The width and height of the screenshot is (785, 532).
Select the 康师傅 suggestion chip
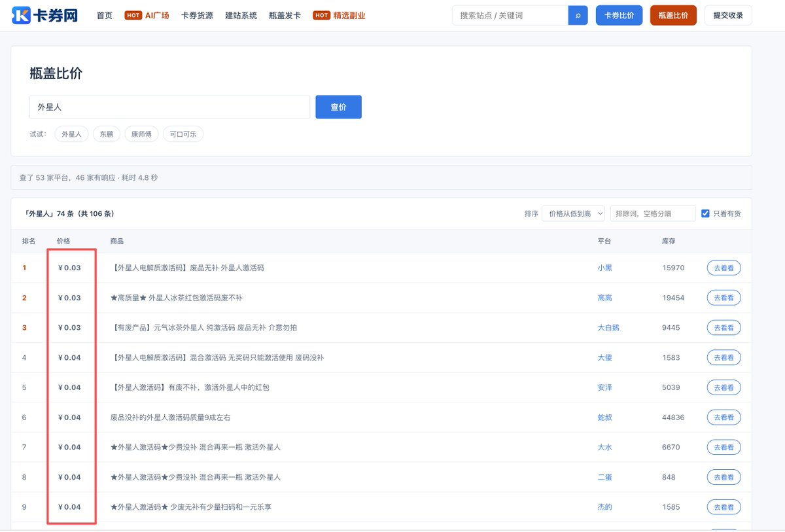pos(141,134)
